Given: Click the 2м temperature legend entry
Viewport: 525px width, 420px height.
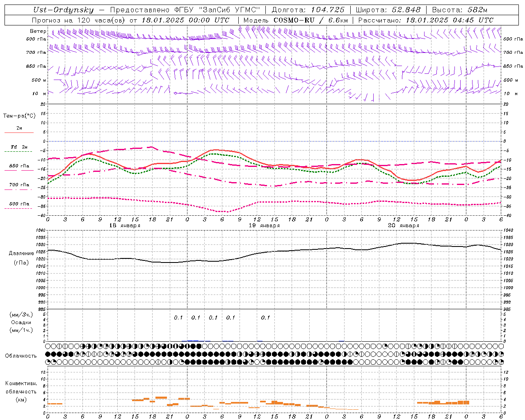Looking at the screenshot, I should [19, 128].
